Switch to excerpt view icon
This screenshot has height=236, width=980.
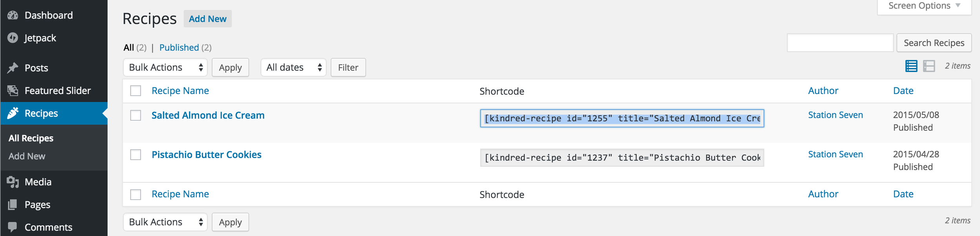[x=929, y=66]
